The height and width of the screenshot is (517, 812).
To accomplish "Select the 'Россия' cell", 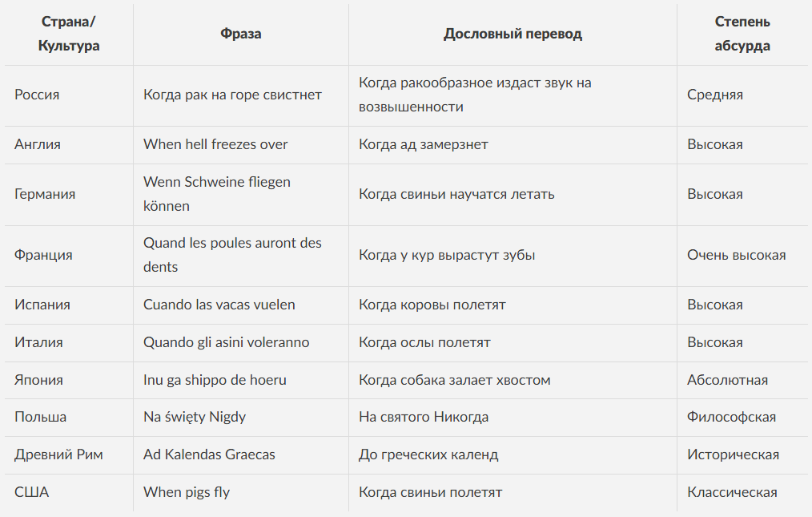I will click(x=37, y=95).
